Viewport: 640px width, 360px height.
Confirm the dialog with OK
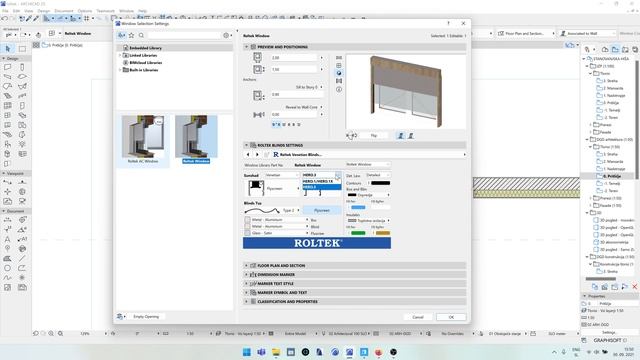(x=451, y=317)
